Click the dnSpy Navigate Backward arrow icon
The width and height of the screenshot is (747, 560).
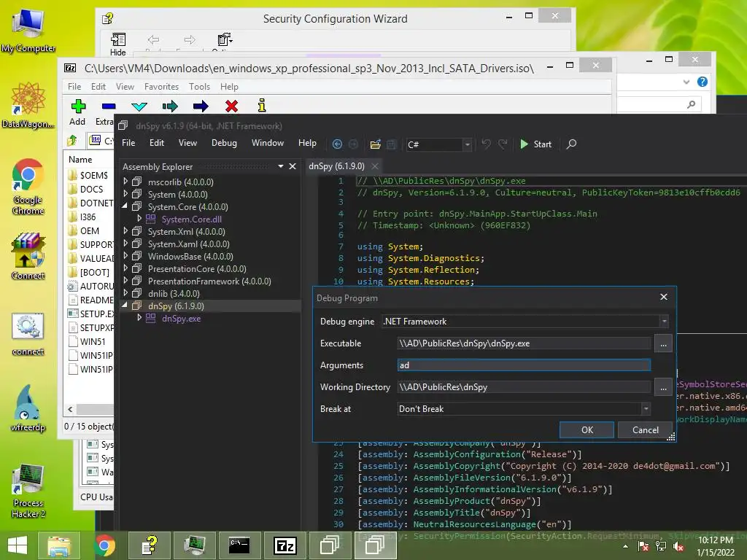(337, 144)
